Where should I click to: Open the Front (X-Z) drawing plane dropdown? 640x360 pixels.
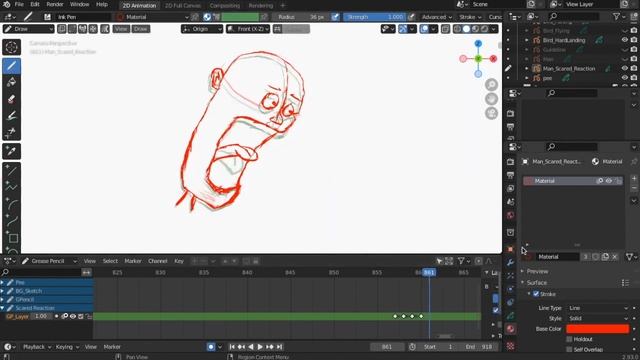click(x=248, y=29)
